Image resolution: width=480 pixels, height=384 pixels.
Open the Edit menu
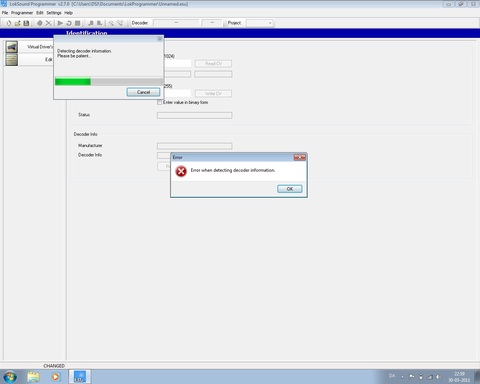pos(40,13)
